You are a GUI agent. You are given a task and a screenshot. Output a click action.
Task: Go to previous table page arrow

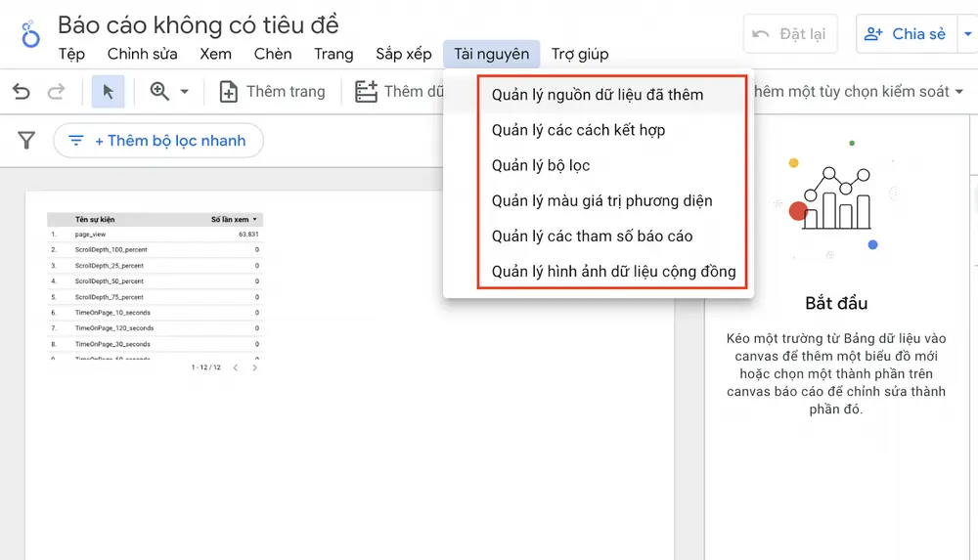click(x=235, y=367)
